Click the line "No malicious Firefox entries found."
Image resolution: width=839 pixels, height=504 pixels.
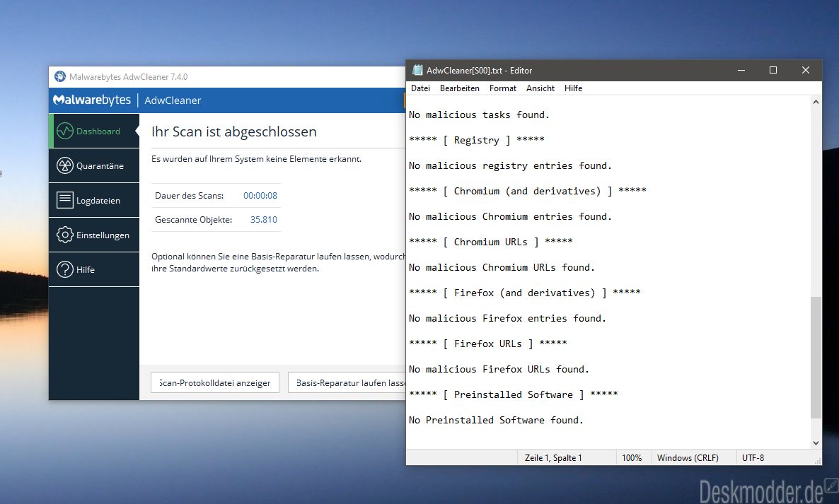click(507, 319)
